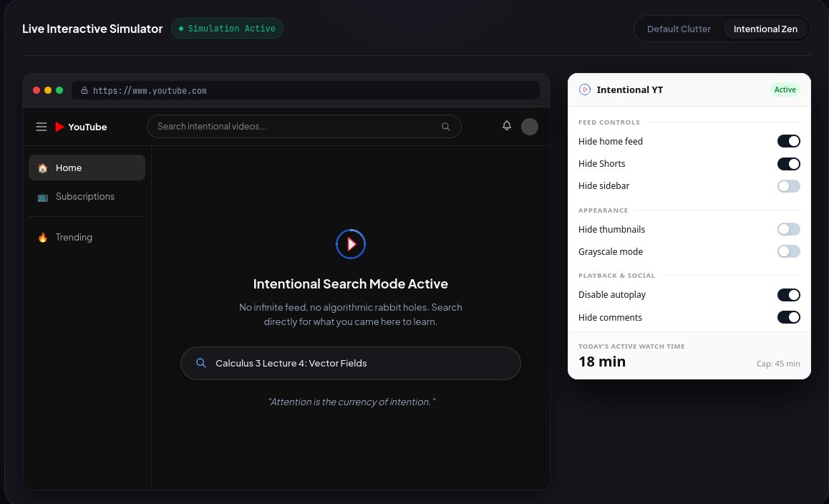This screenshot has width=829, height=504.
Task: Open the notifications bell
Action: click(507, 126)
